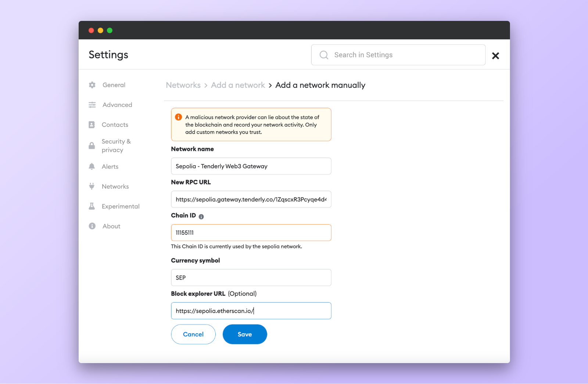588x384 pixels.
Task: Go back to Add a network breadcrumb
Action: tap(238, 85)
